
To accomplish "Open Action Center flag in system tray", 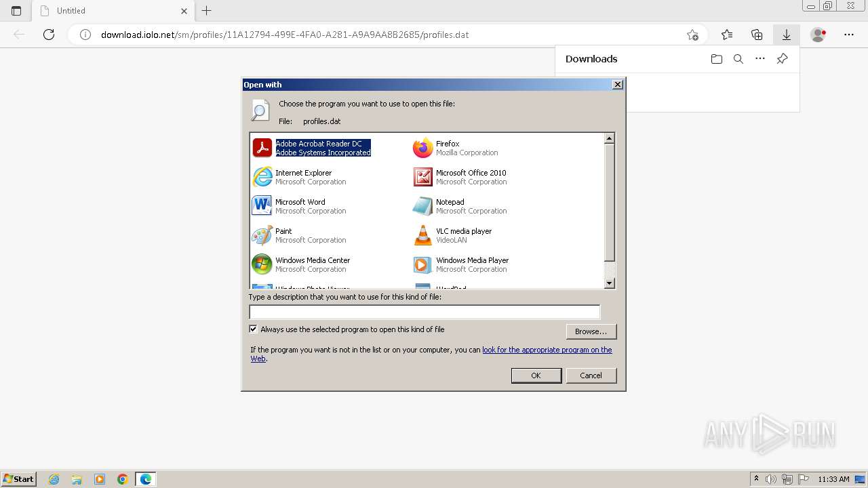I will 803,479.
